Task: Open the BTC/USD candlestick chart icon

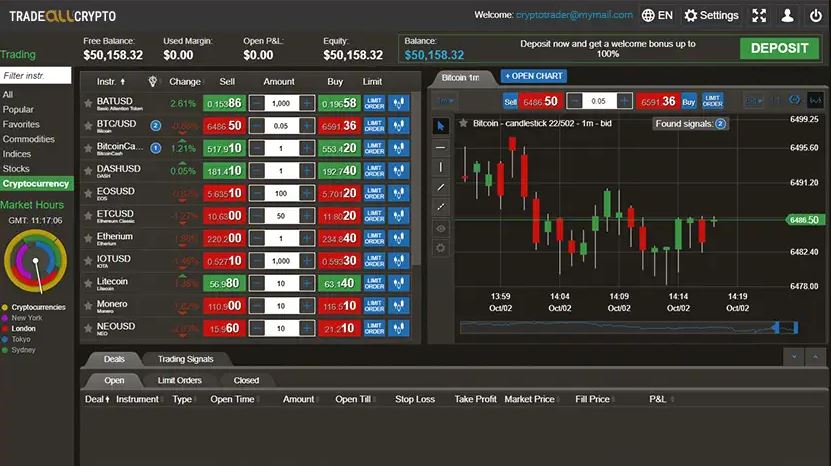Action: pos(399,126)
